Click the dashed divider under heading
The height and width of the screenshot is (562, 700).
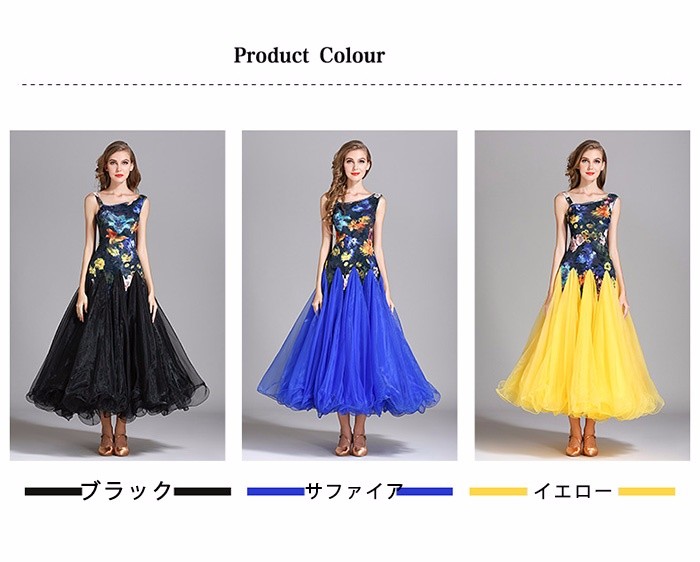click(x=350, y=84)
